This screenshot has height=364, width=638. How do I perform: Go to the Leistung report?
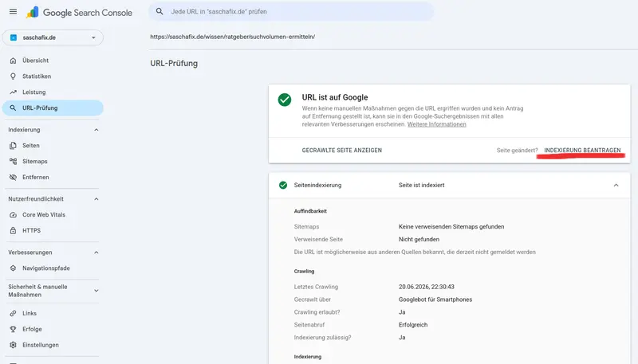point(53,92)
